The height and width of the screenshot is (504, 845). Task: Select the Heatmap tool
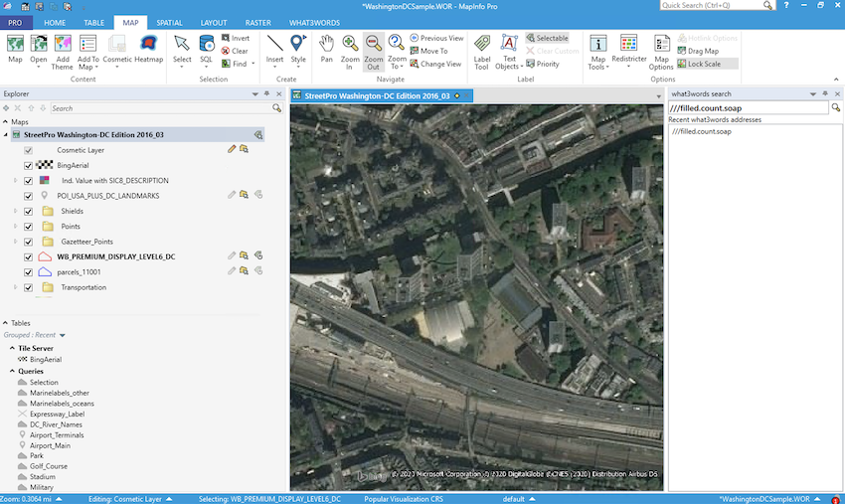coord(149,50)
